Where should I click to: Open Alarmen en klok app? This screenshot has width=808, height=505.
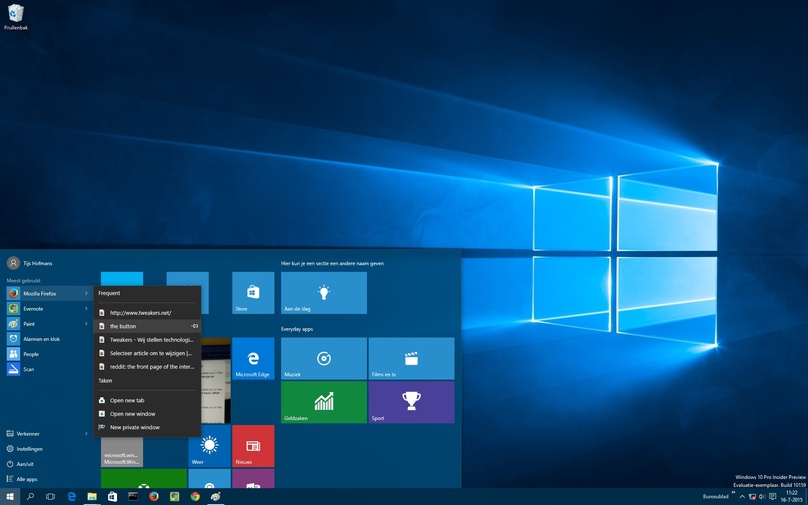[48, 339]
